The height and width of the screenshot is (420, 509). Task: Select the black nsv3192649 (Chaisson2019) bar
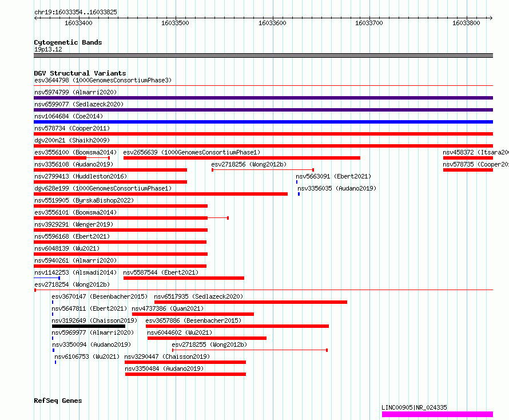coord(89,326)
